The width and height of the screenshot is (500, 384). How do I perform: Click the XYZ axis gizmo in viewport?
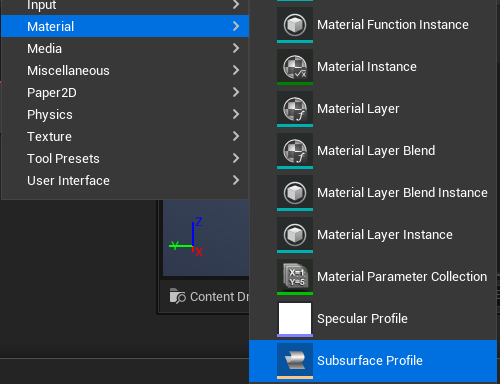point(186,237)
